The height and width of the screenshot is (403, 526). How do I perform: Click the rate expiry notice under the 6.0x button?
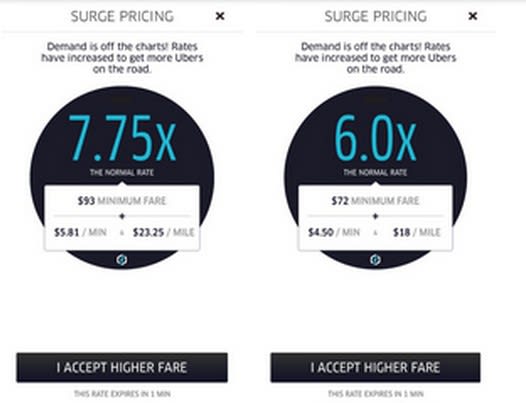tap(376, 394)
